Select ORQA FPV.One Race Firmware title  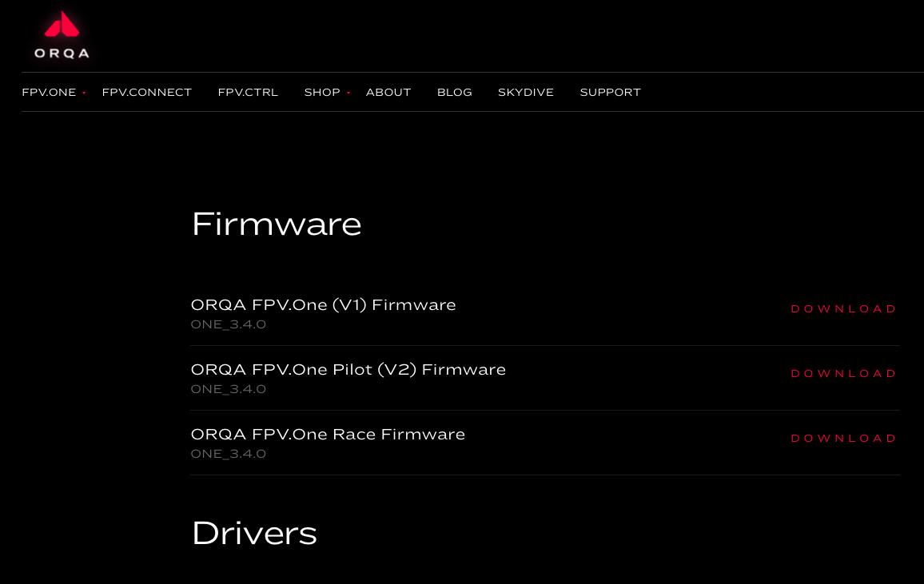[x=328, y=435]
